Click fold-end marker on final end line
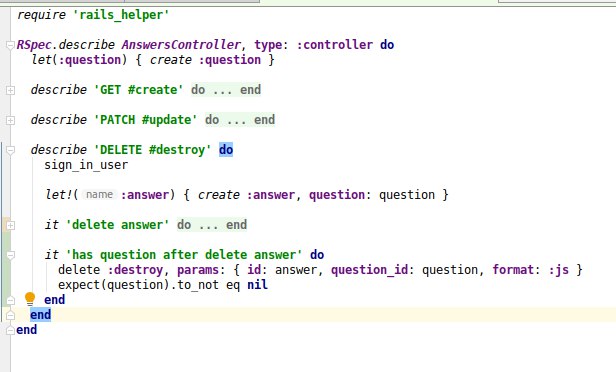This screenshot has width=616, height=372. click(x=11, y=330)
